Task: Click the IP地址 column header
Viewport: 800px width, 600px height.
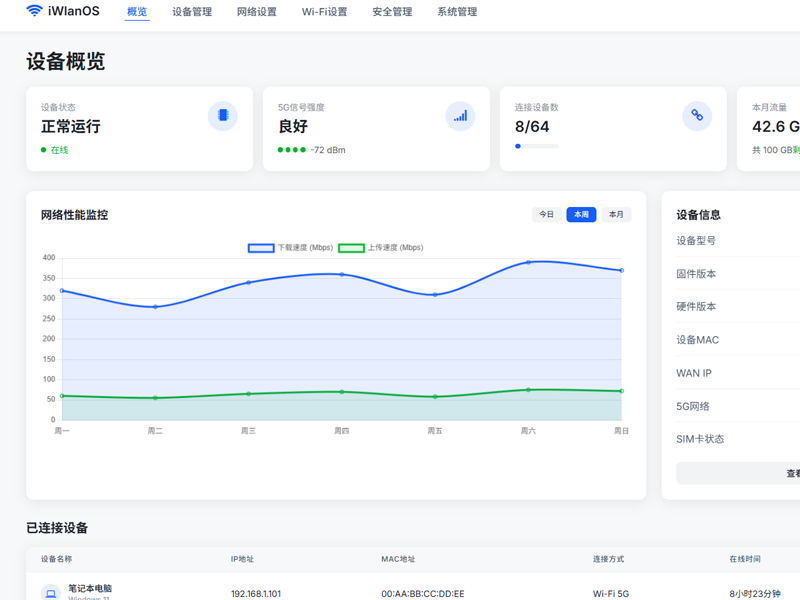Action: point(242,559)
